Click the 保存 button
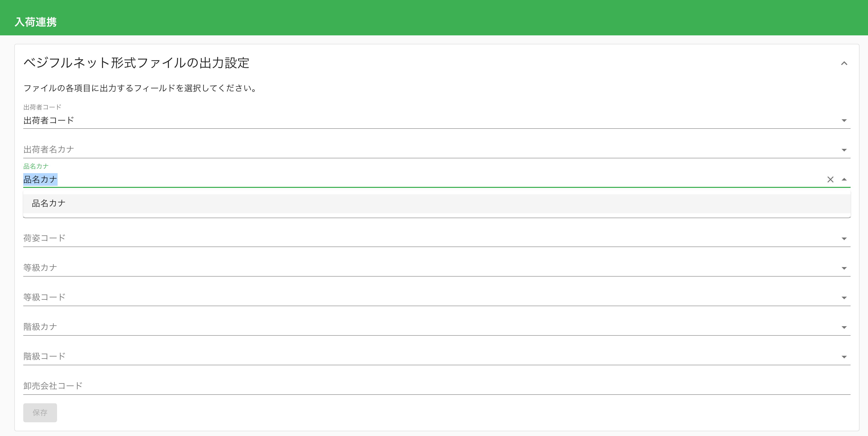The height and width of the screenshot is (436, 868). point(40,413)
